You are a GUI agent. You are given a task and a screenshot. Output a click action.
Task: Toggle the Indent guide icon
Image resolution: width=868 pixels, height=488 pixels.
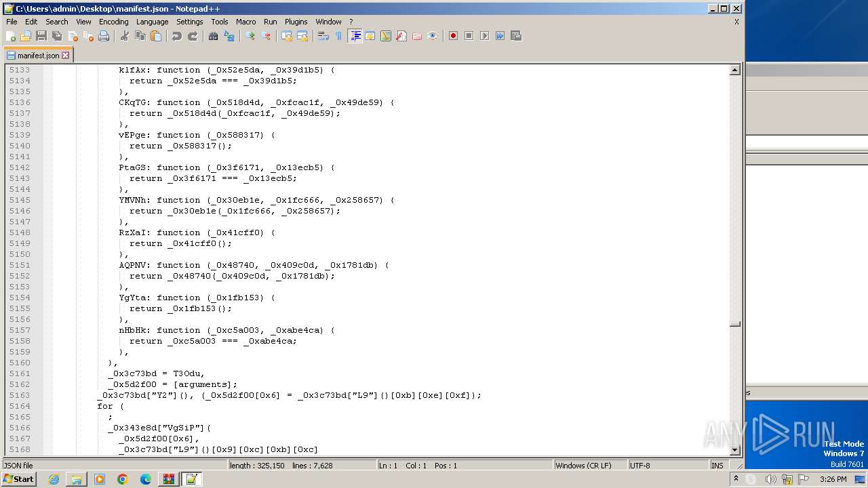point(355,36)
